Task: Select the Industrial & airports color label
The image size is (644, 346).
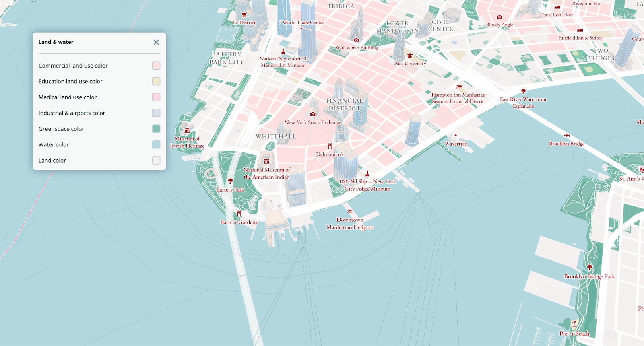Action: [x=72, y=113]
